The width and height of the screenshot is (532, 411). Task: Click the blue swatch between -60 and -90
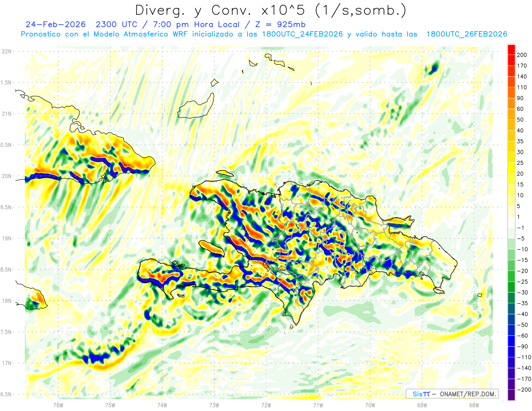[511, 341]
